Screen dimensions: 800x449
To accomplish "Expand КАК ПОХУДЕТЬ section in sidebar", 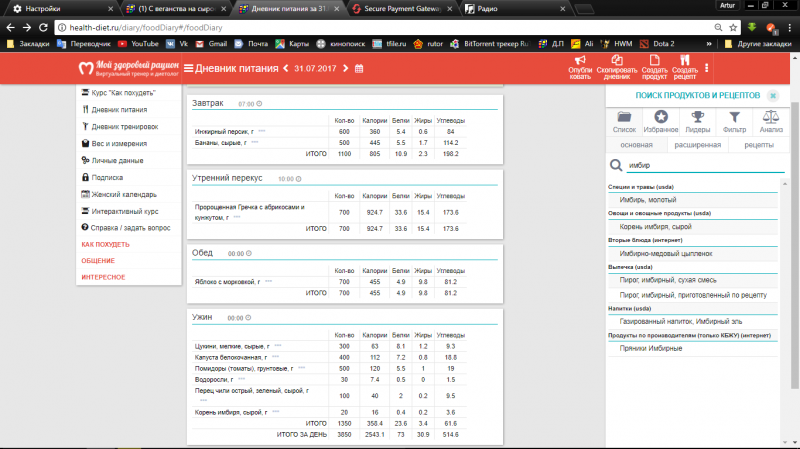I will click(x=105, y=244).
